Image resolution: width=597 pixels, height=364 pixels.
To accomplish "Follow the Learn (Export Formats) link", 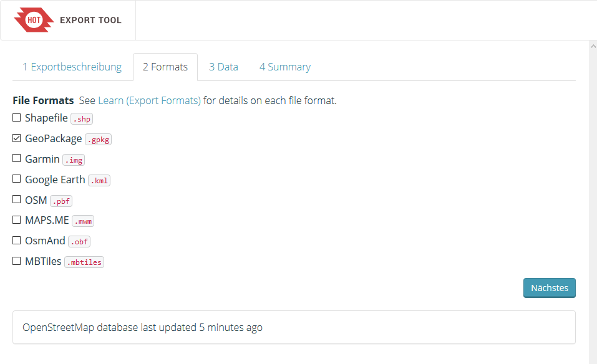I will click(150, 100).
